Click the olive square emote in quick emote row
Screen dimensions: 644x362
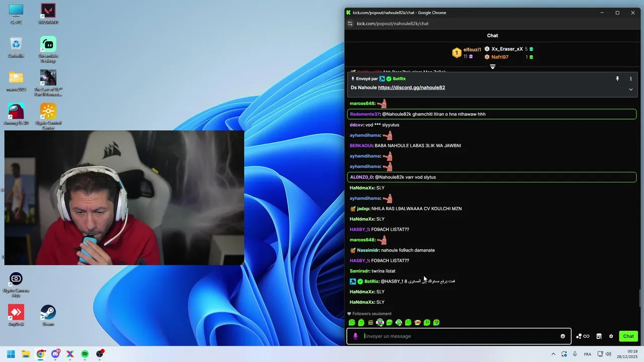click(x=371, y=322)
